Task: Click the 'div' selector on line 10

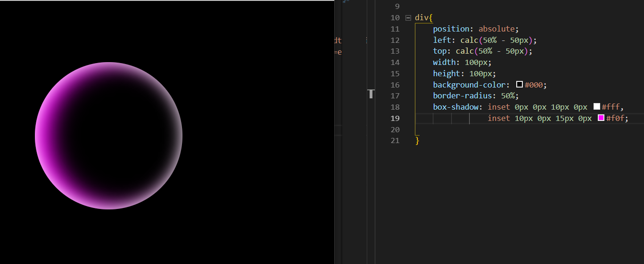Action: [x=421, y=18]
